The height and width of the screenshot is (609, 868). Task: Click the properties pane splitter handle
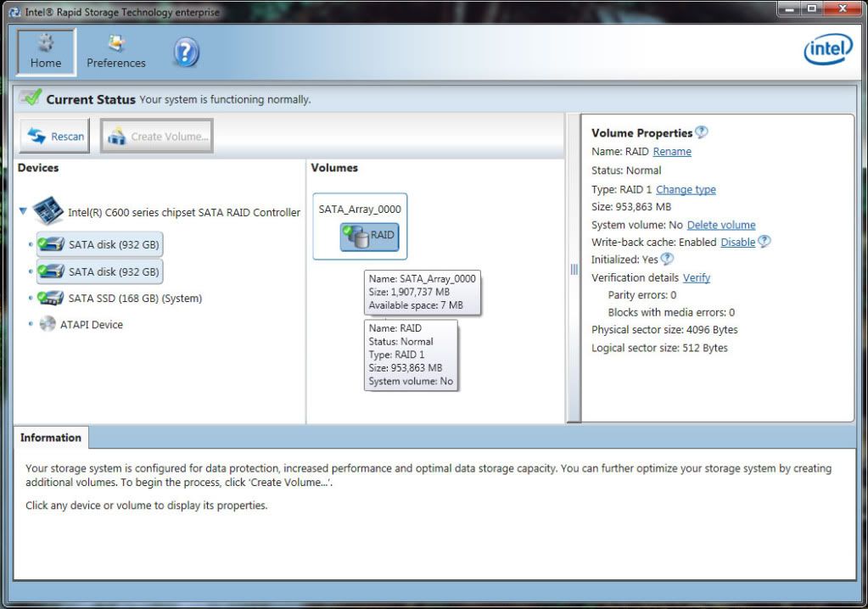574,269
